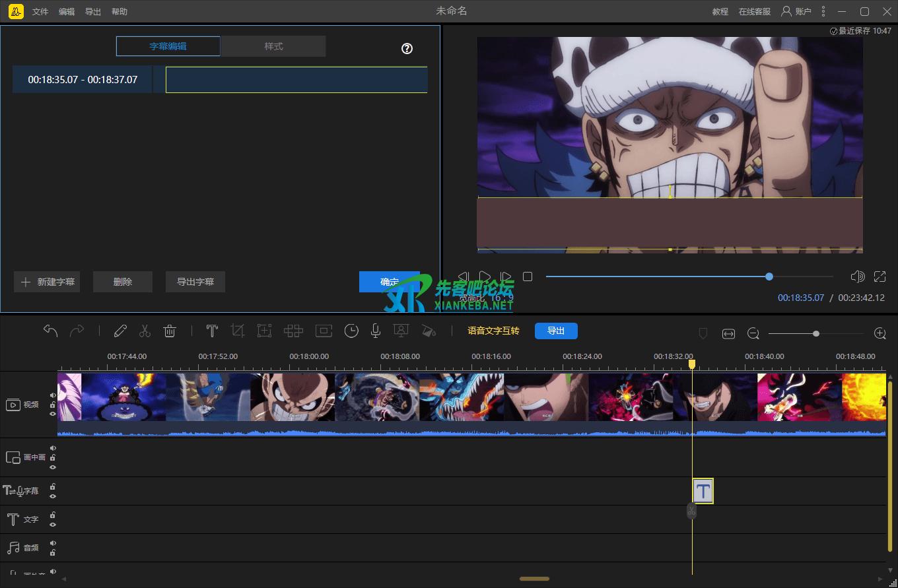Click the scissors split tool in toolbar
This screenshot has width=898, height=588.
pos(145,331)
